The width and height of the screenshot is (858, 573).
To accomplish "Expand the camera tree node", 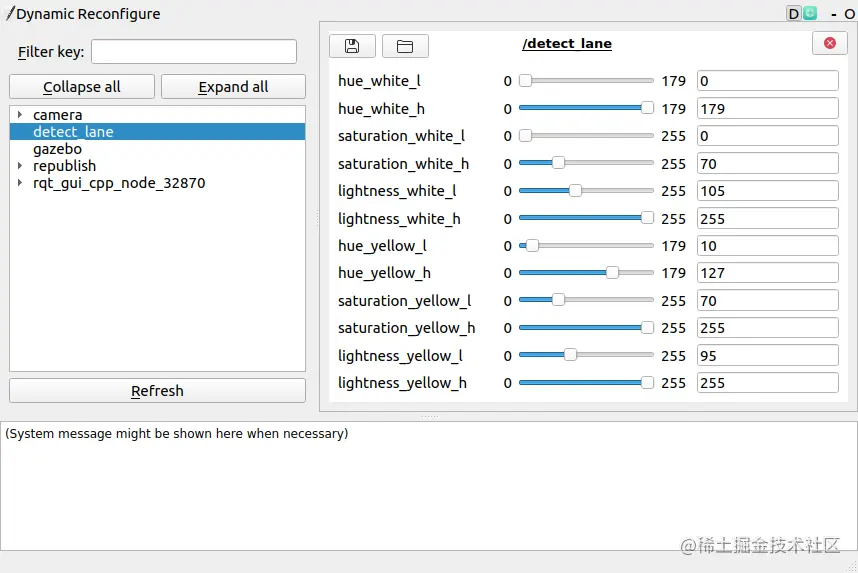I will coord(20,115).
